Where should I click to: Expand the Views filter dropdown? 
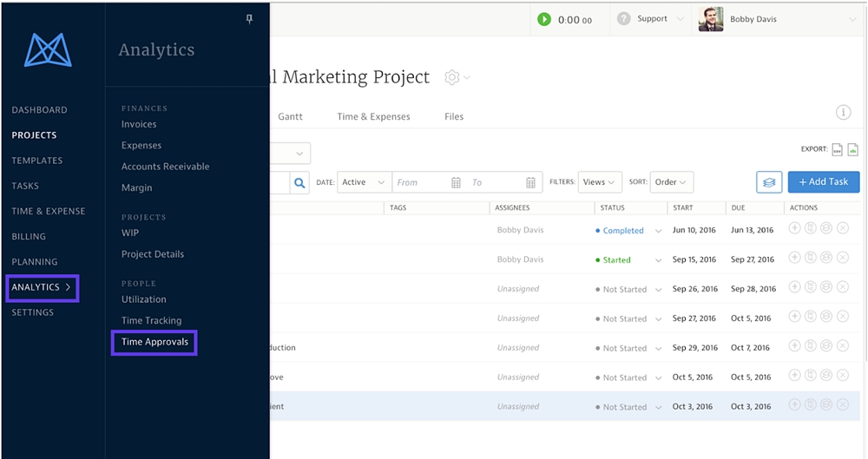click(599, 182)
